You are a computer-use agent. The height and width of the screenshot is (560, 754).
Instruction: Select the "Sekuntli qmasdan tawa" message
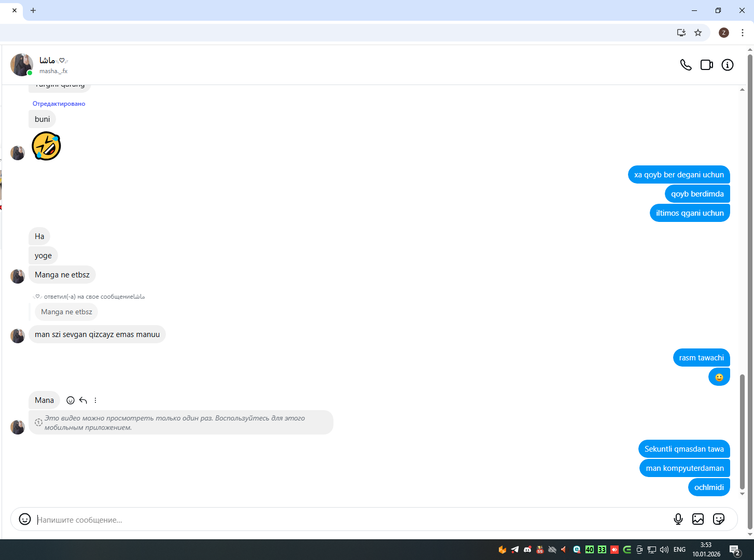pyautogui.click(x=684, y=449)
